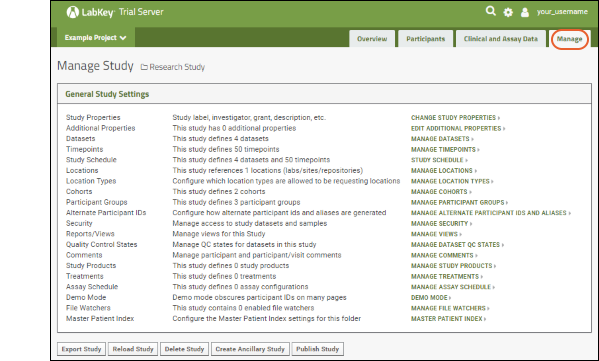Click the Study Properties row label
Image resolution: width=599 pixels, height=361 pixels.
[93, 118]
